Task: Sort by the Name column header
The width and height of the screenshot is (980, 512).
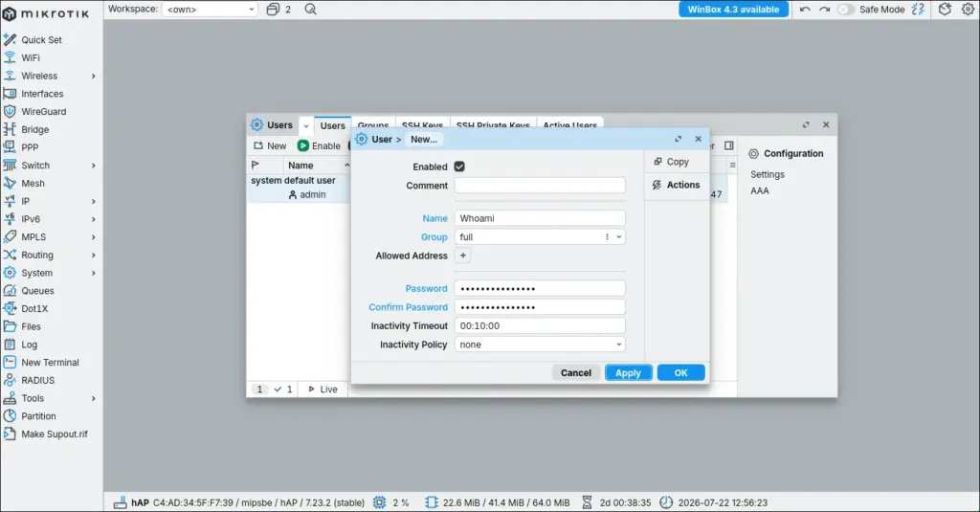Action: (x=301, y=166)
